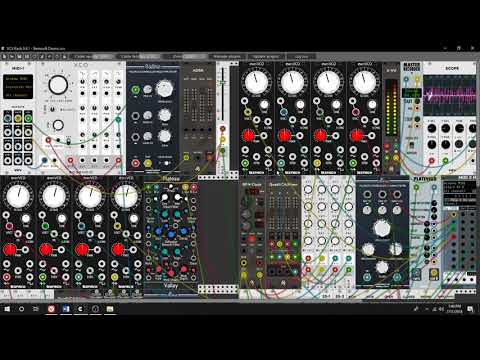Toggle the power meter toolbar icon
This screenshot has height=360, width=480.
pyautogui.click(x=57, y=57)
